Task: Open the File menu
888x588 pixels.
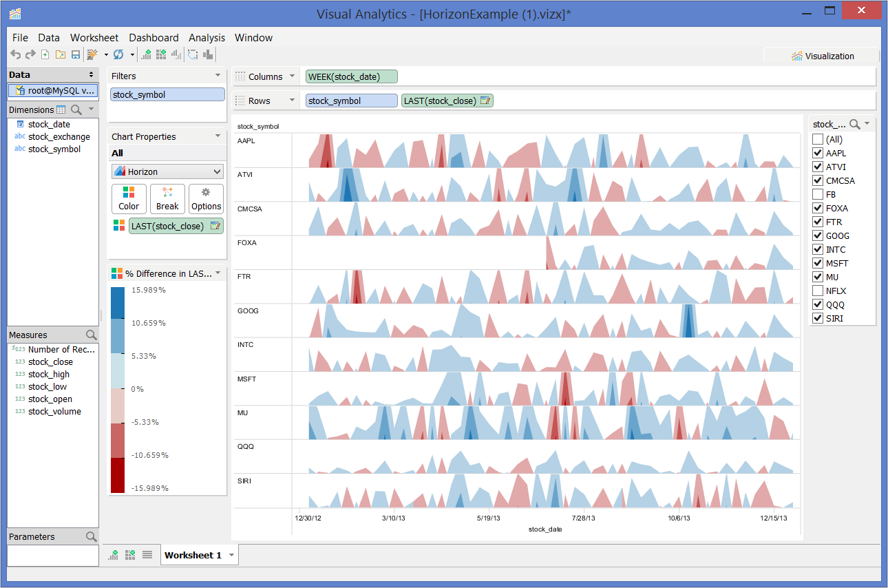Action: pyautogui.click(x=20, y=38)
